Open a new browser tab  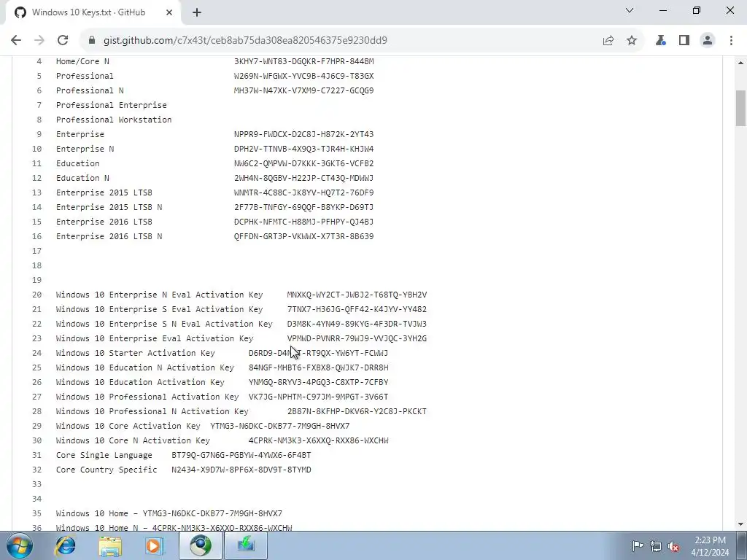click(x=197, y=12)
